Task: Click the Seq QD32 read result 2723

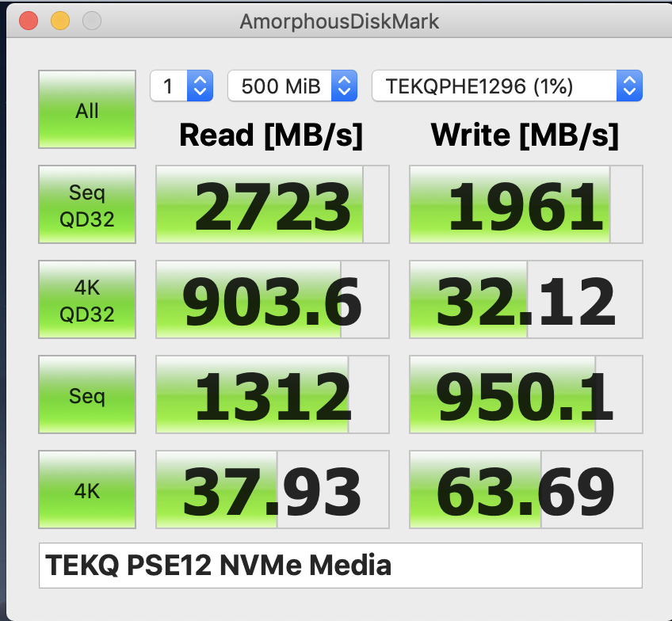Action: (x=273, y=204)
